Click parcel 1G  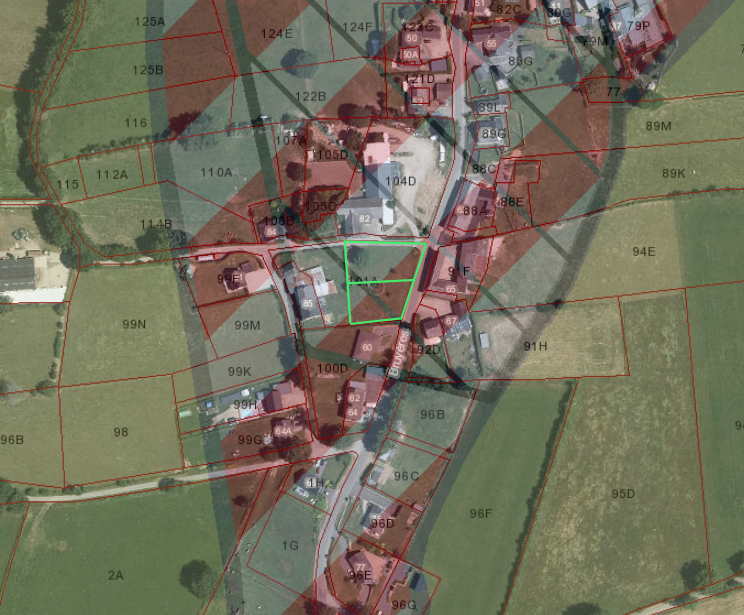290,545
